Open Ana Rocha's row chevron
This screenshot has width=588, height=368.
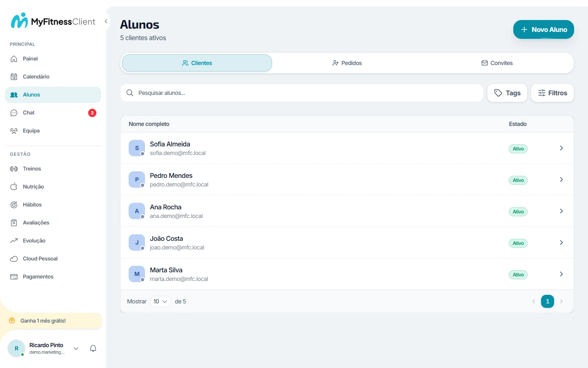[x=561, y=211]
